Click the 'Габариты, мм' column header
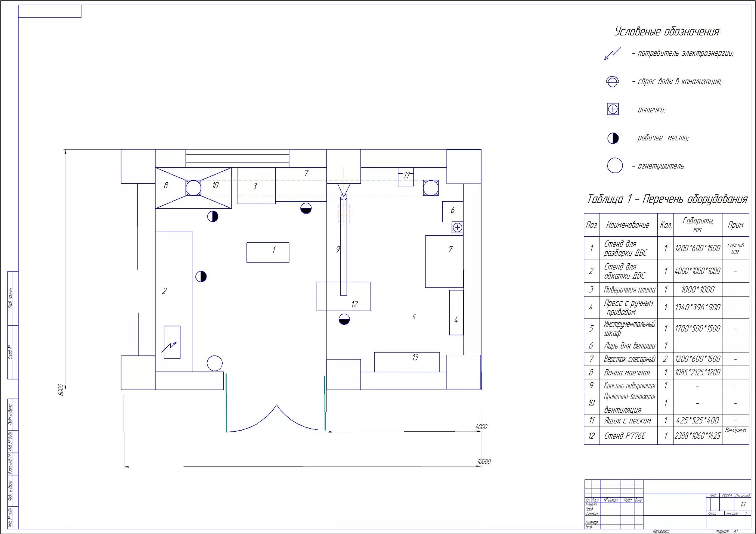The image size is (756, 534). [698, 225]
